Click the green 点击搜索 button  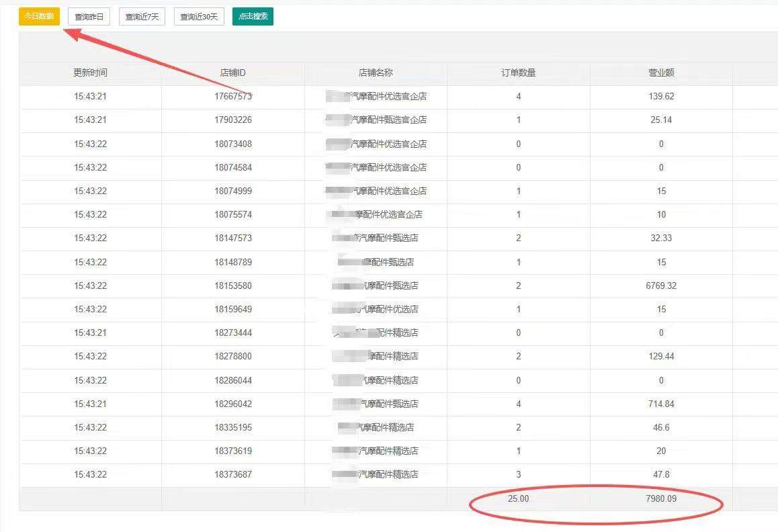tap(253, 17)
